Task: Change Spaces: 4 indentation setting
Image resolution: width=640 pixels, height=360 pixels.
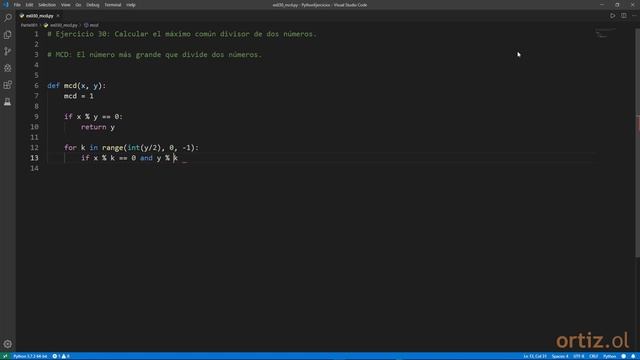Action: [560, 356]
